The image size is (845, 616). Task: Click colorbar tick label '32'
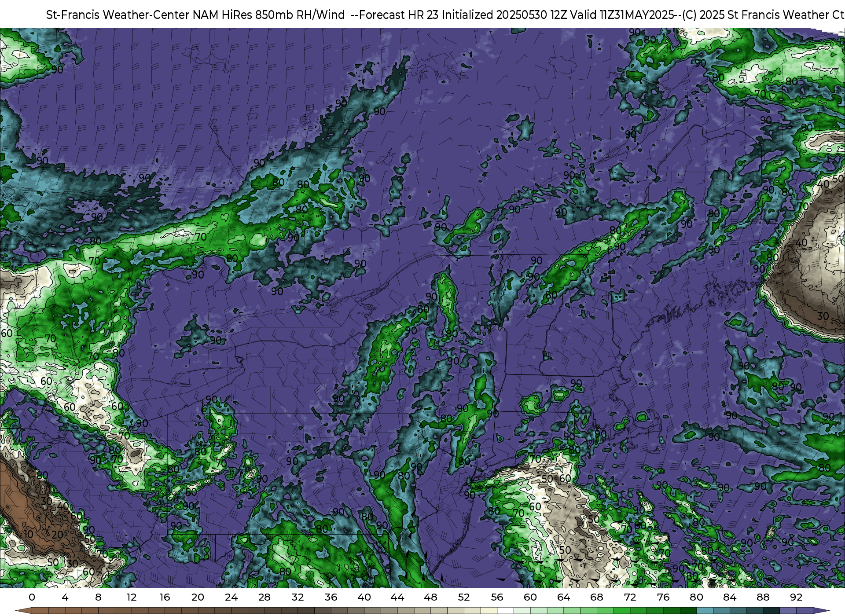298,597
